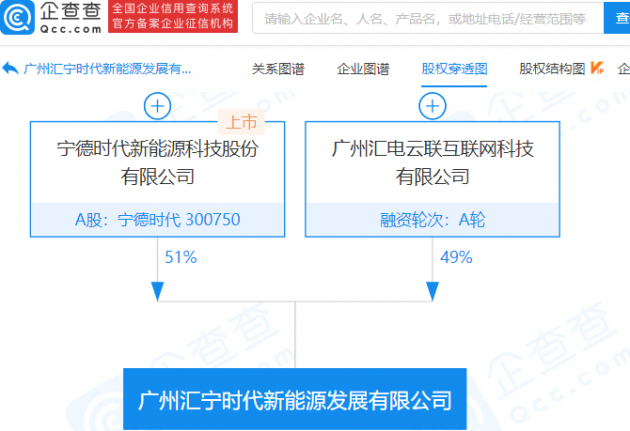Open the 关系图谱 tab

278,69
